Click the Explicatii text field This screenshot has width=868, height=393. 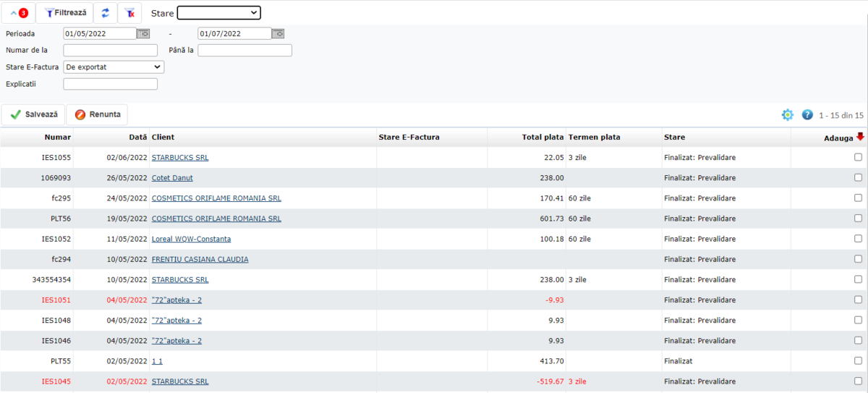pos(110,84)
